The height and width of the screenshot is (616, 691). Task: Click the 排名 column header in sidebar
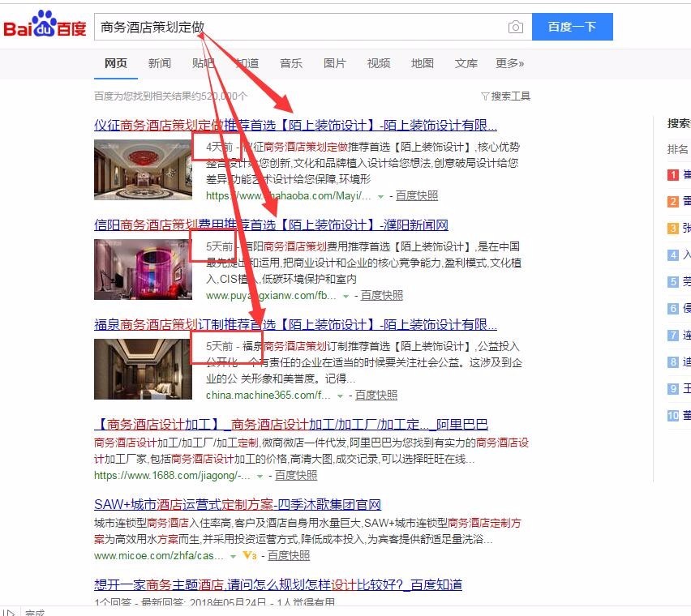[678, 149]
